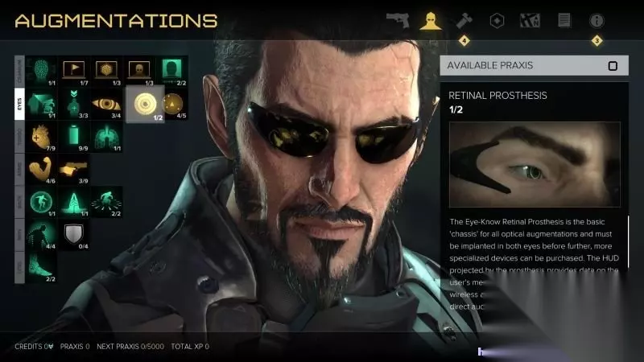The image size is (644, 362).
Task: Click the hexagon icon in top bar
Action: 497,21
